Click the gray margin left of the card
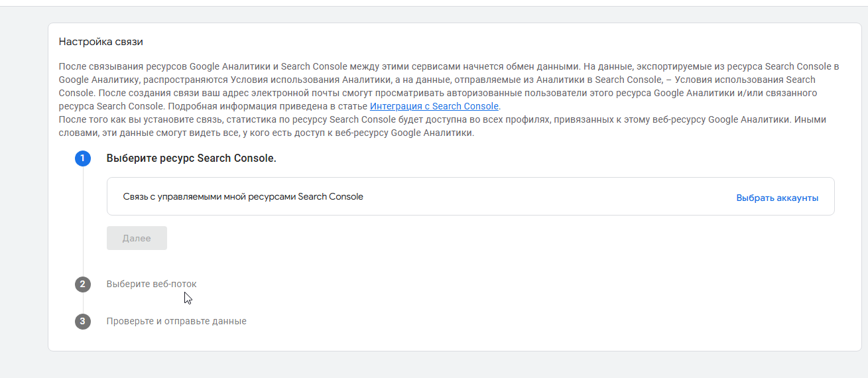Image resolution: width=868 pixels, height=378 pixels. (23, 186)
